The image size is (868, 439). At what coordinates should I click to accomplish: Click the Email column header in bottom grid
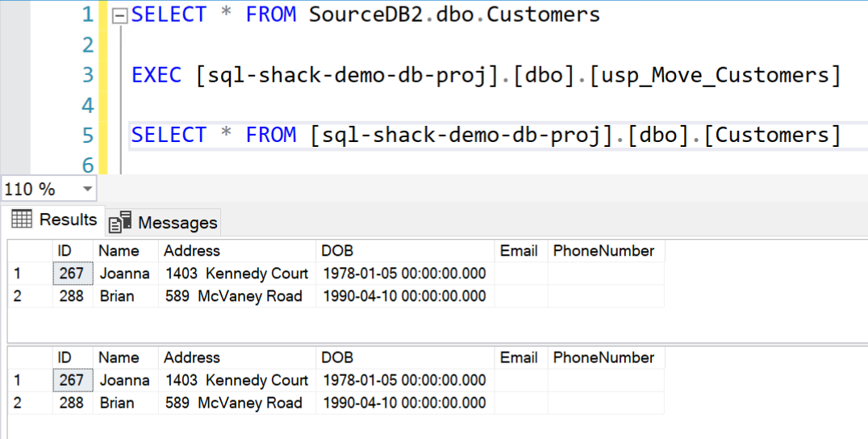[x=519, y=357]
